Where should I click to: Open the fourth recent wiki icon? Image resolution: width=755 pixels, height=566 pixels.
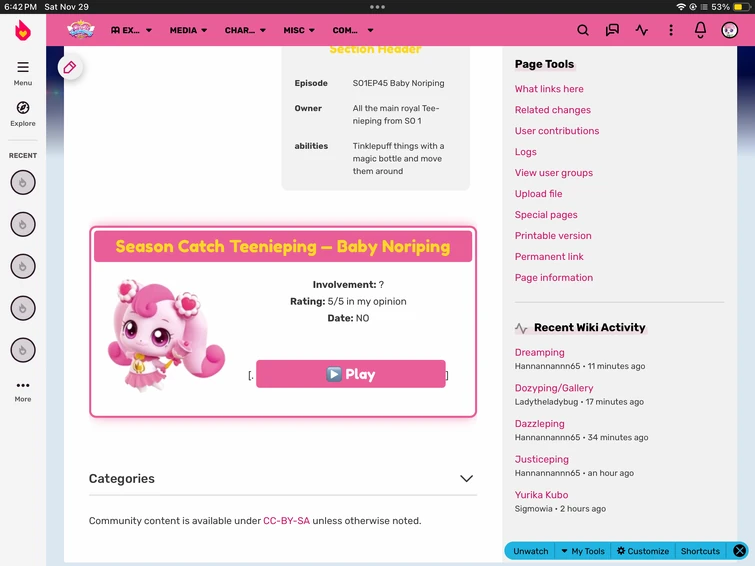click(23, 308)
